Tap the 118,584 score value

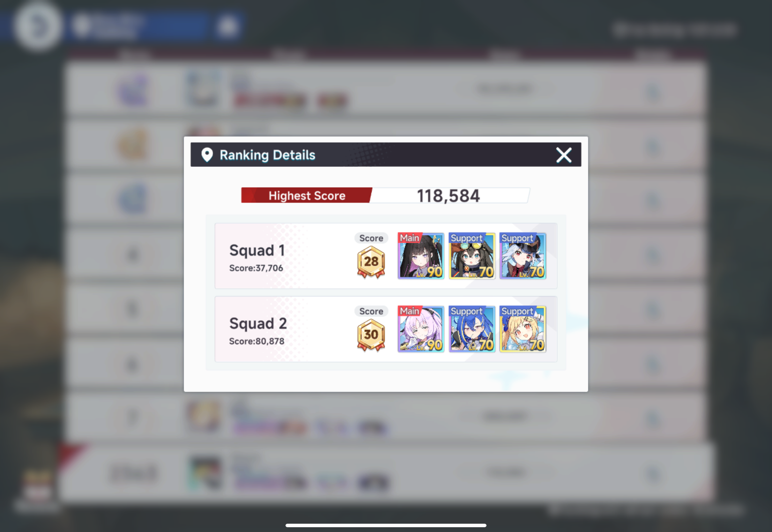(x=448, y=196)
